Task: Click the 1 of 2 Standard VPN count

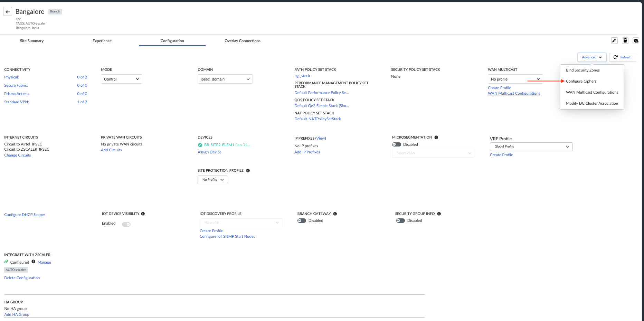Action: tap(82, 102)
